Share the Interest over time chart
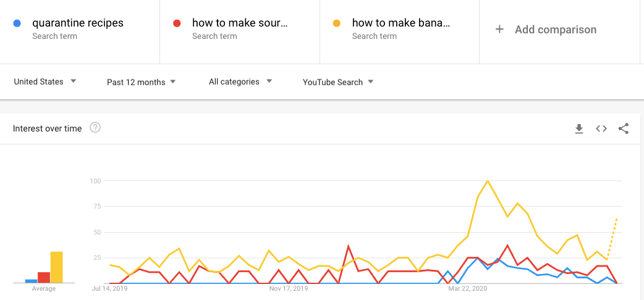 (624, 128)
